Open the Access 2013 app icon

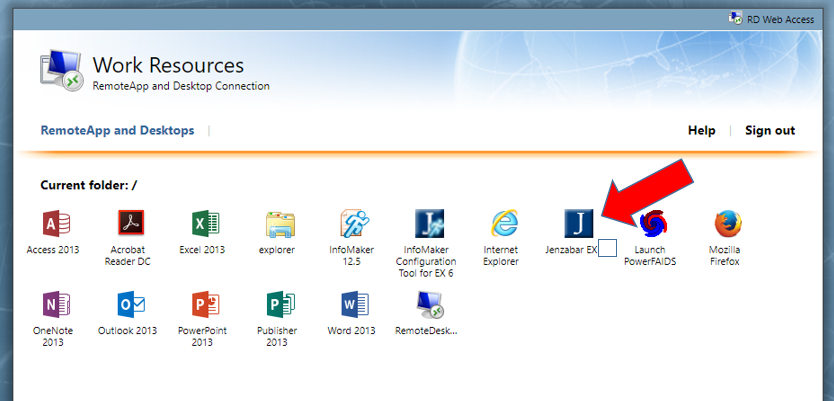tap(53, 223)
